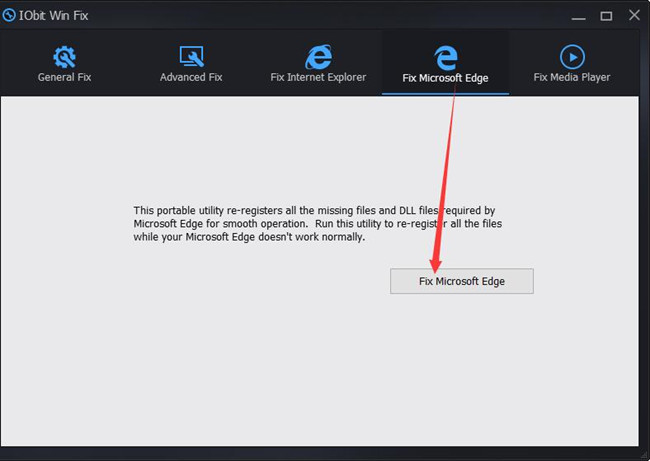The image size is (650, 461).
Task: Click the 'This portable utility re-registers' description text
Action: click(x=318, y=224)
